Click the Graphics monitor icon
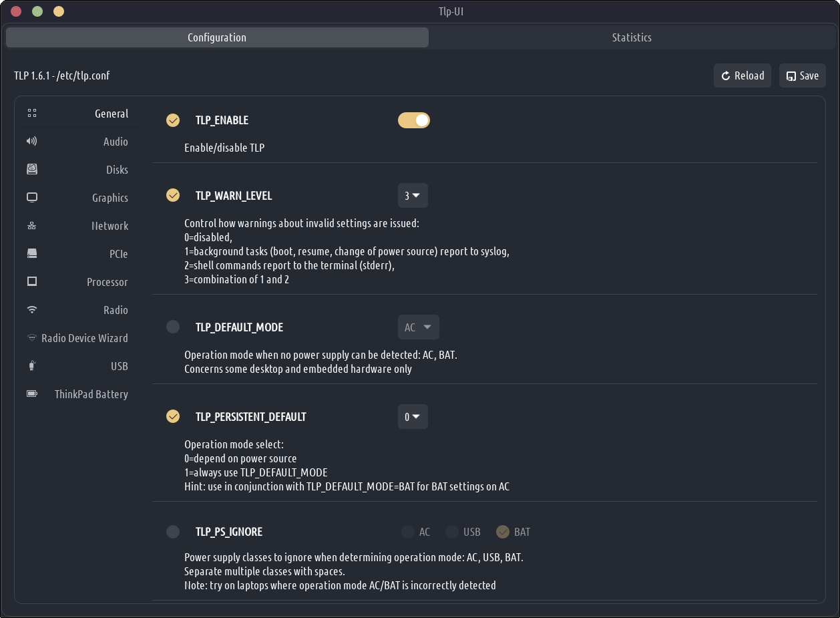 click(32, 198)
